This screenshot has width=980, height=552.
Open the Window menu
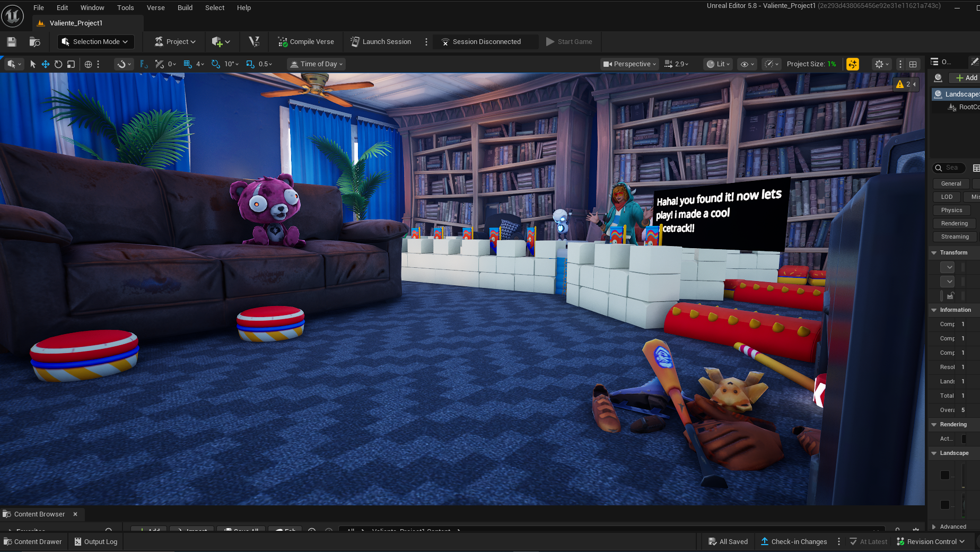click(x=92, y=7)
